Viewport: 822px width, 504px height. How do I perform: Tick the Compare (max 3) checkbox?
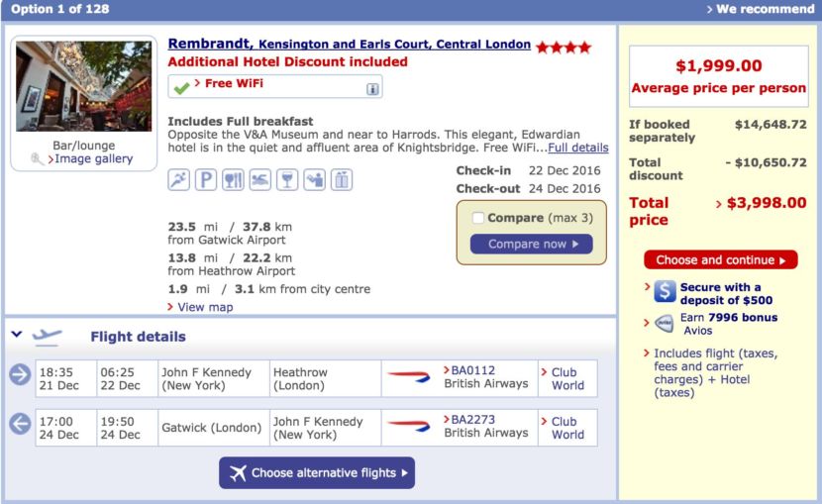coord(478,218)
